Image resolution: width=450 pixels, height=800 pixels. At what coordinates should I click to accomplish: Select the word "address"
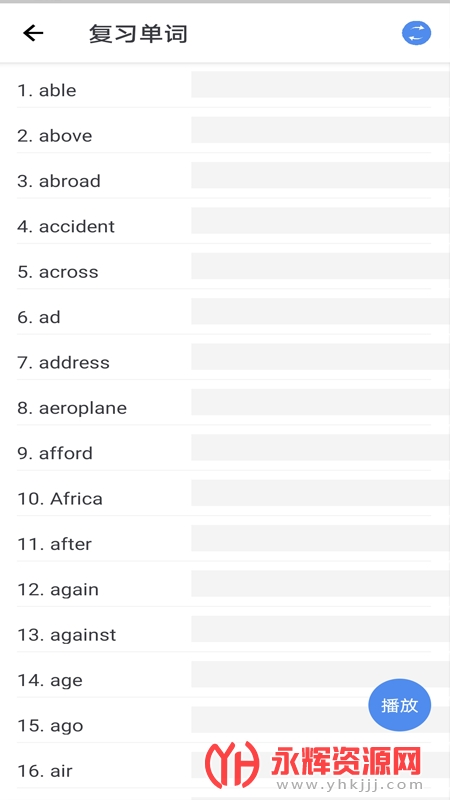coord(74,363)
